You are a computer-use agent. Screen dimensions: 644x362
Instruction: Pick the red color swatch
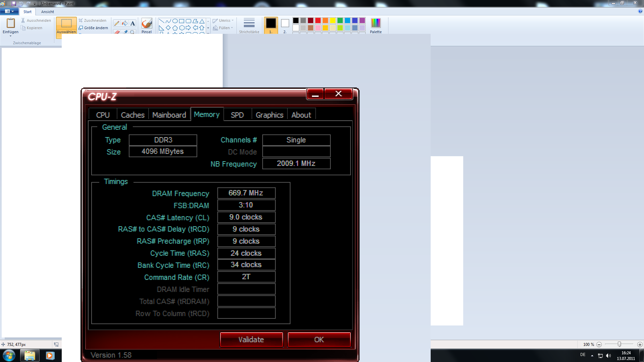318,20
